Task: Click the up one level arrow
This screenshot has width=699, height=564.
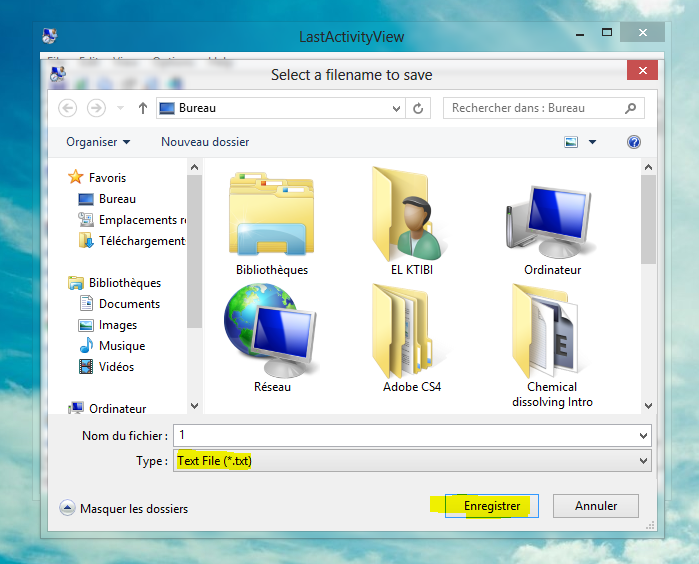Action: [143, 108]
